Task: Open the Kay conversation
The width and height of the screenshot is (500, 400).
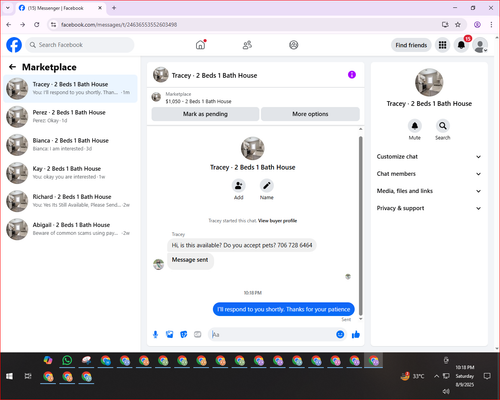Action: point(70,173)
